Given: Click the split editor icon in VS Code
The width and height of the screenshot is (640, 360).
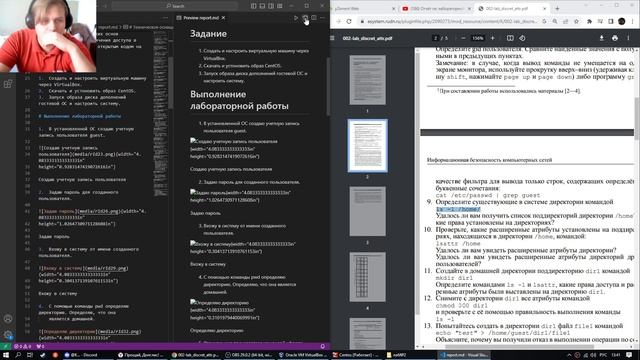Looking at the screenshot, I should click(313, 18).
